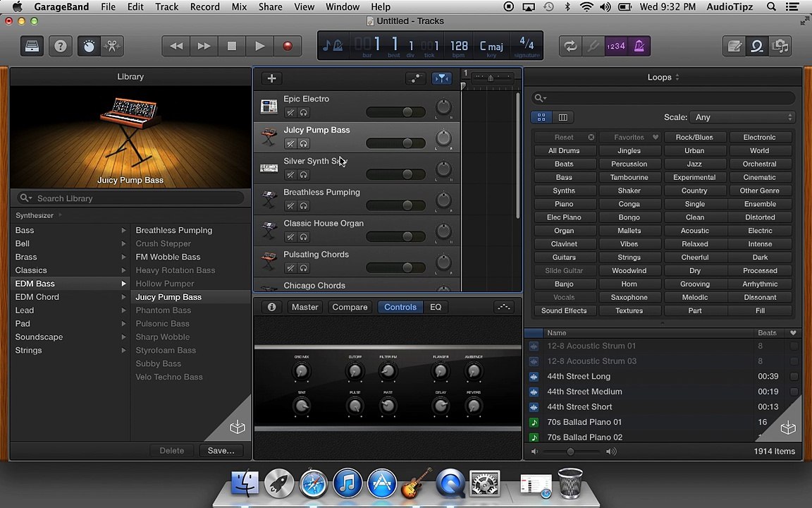
Task: Toggle the Catch playhead button
Action: 442,78
